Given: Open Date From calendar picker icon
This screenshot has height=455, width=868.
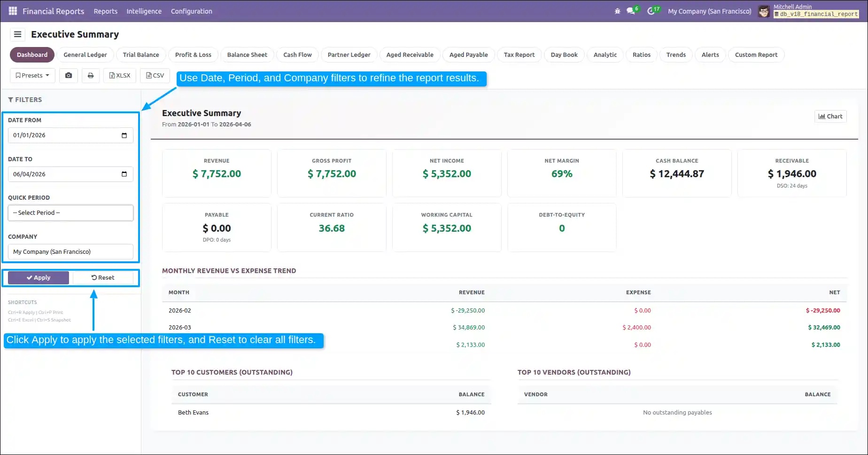Looking at the screenshot, I should (124, 135).
